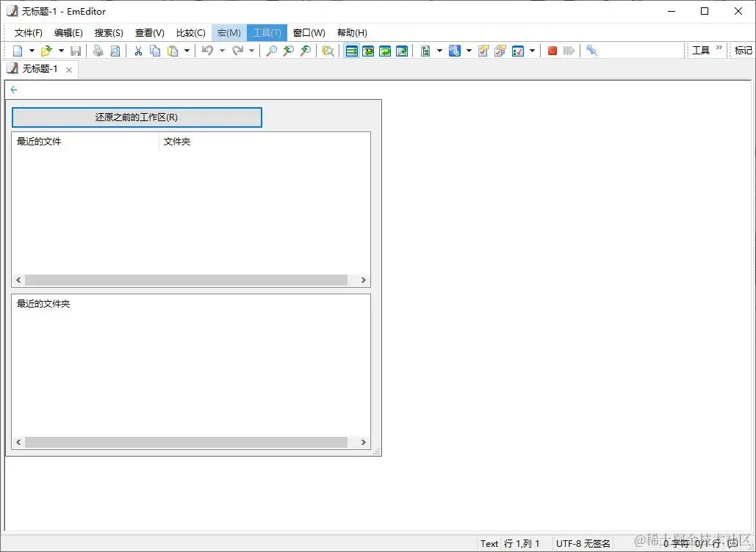Click 还原之前的工作区(R) button
Viewport: 756px width, 552px height.
point(137,117)
